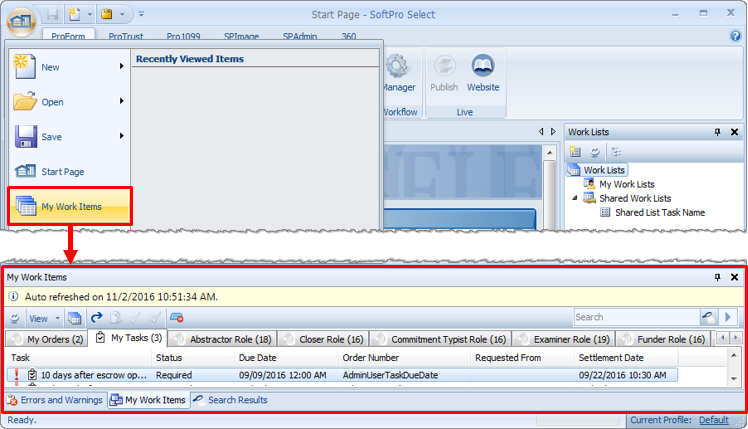
Task: Click the single checkmark icon in My Work Items toolbar
Action: point(135,317)
